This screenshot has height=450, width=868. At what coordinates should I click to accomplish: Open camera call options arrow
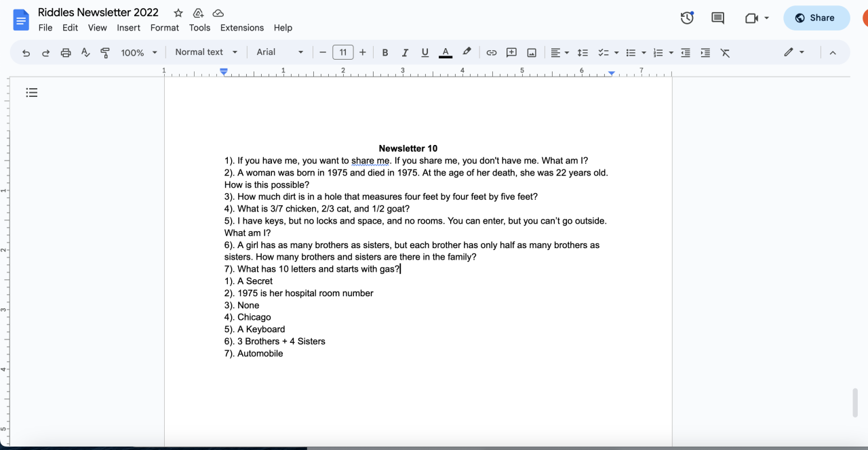(766, 18)
